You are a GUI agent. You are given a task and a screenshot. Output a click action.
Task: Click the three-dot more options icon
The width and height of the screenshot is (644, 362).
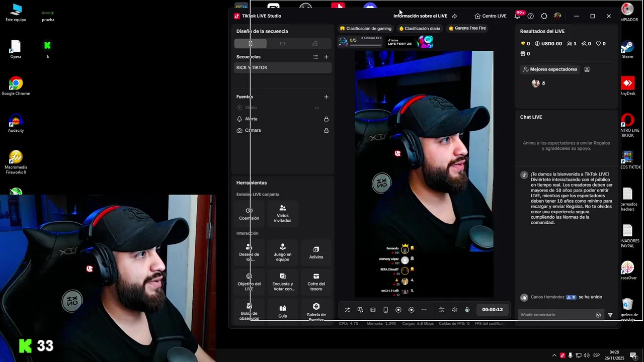click(424, 310)
